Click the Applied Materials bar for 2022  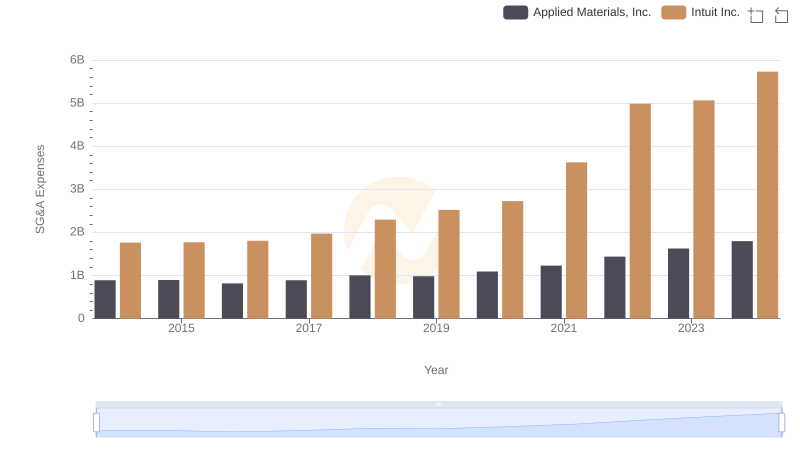(614, 288)
